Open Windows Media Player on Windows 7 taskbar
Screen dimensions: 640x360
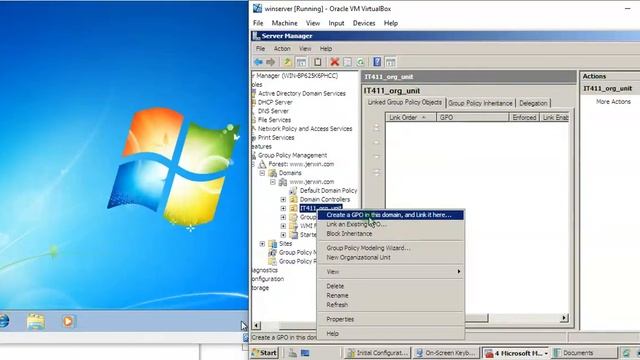coord(68,322)
